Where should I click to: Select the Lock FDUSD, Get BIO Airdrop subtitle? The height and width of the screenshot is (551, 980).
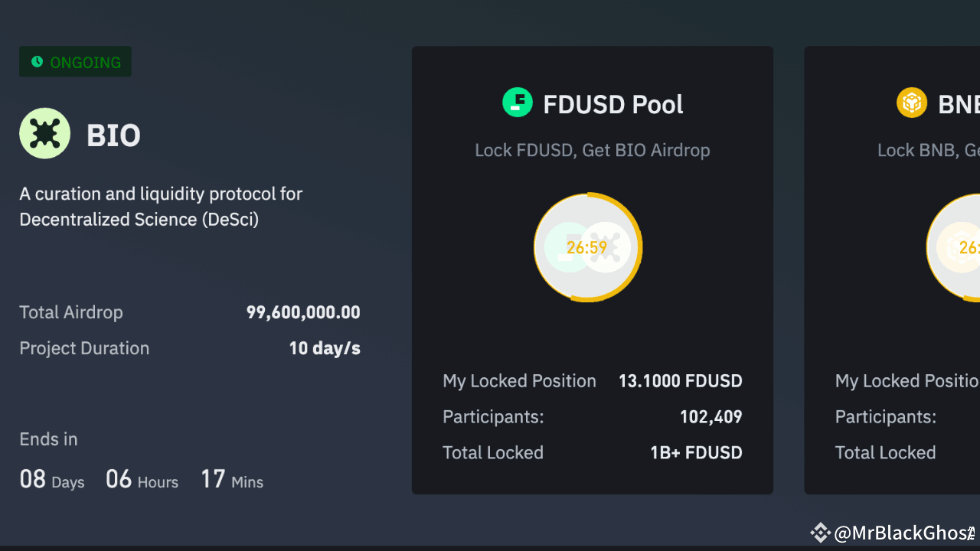coord(592,150)
